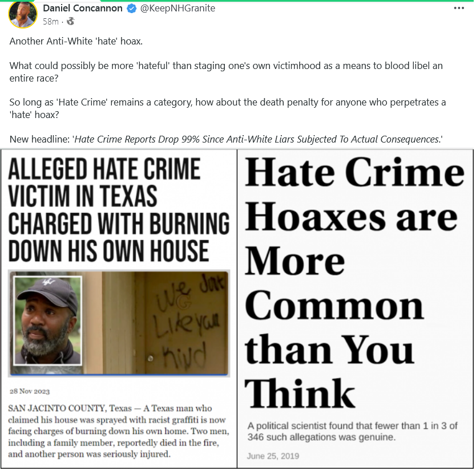Click the '28 Nov 2023' article date
Image resolution: width=476 pixels, height=471 pixels.
point(30,391)
